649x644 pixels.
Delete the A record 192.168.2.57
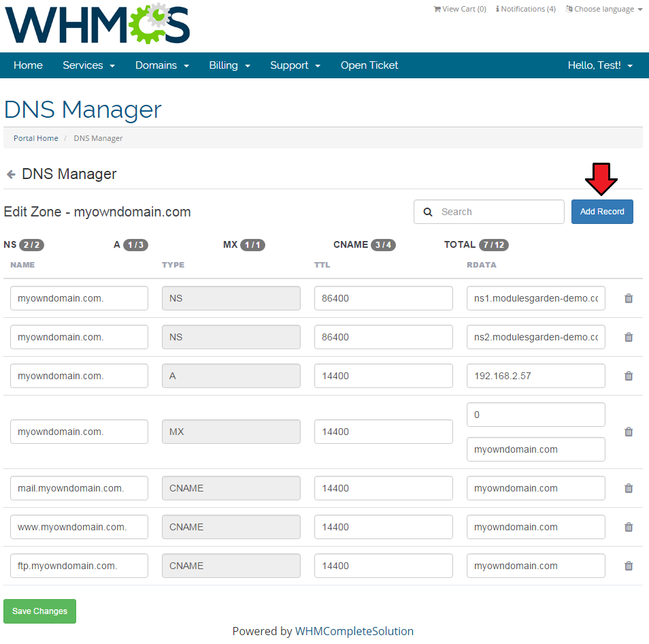[x=629, y=376]
